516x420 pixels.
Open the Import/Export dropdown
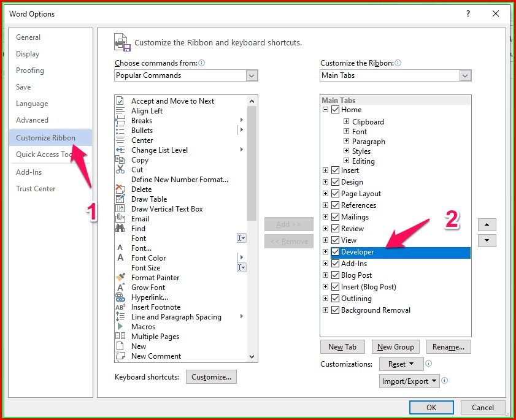409,381
